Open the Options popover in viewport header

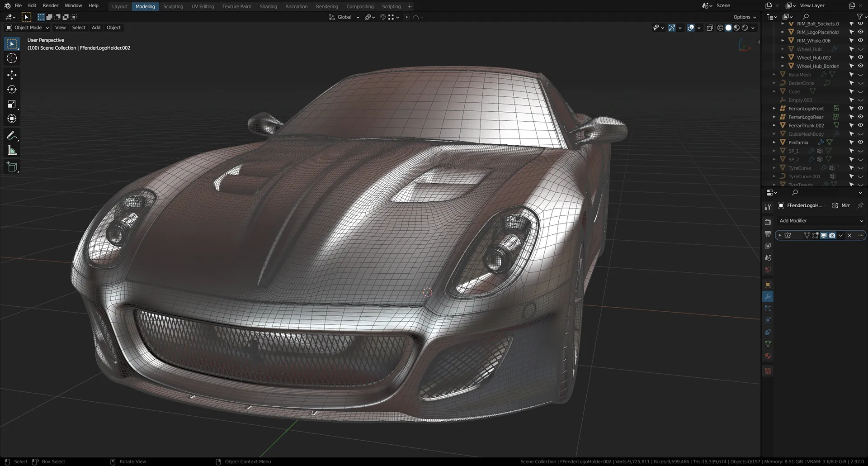(745, 17)
